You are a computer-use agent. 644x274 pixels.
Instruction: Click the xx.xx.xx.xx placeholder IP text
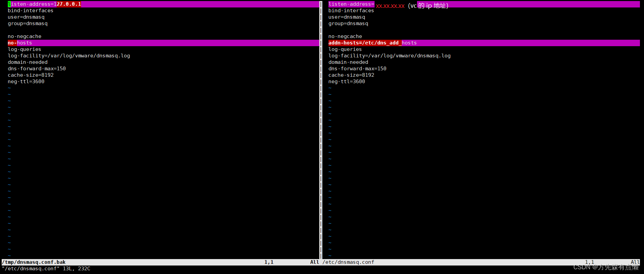tap(390, 6)
